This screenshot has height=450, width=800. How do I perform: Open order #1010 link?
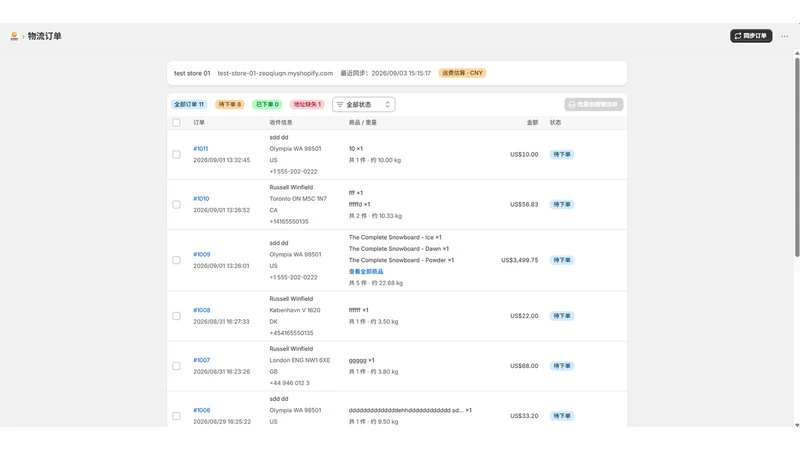pyautogui.click(x=201, y=198)
